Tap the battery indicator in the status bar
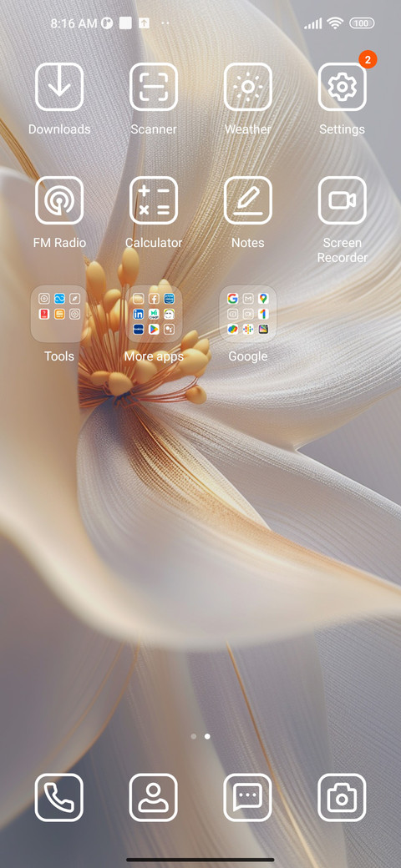The height and width of the screenshot is (868, 401). pyautogui.click(x=362, y=23)
